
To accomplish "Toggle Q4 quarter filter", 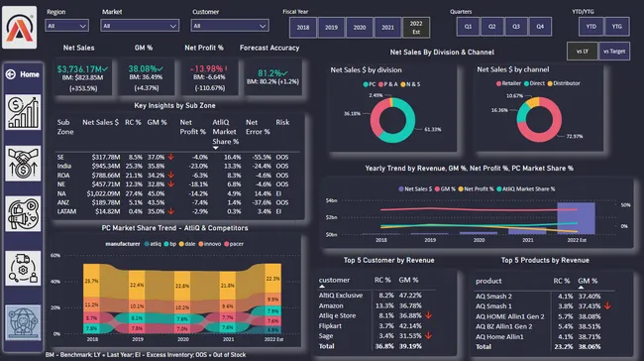I will point(540,27).
